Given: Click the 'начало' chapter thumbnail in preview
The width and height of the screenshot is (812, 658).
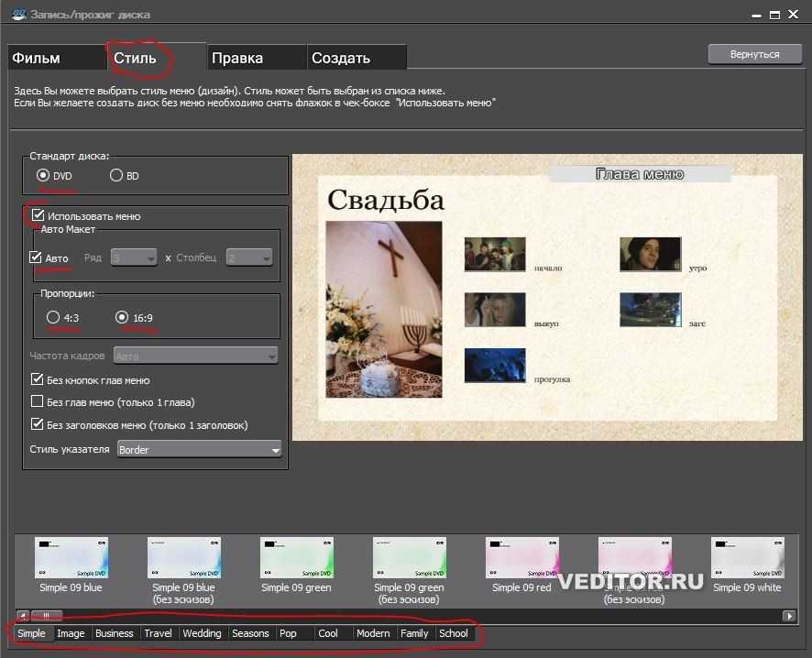Looking at the screenshot, I should pyautogui.click(x=495, y=255).
